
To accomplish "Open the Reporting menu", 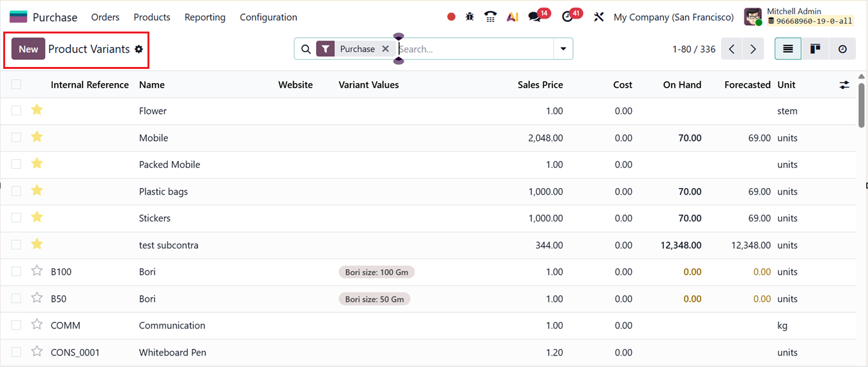I will (x=205, y=17).
